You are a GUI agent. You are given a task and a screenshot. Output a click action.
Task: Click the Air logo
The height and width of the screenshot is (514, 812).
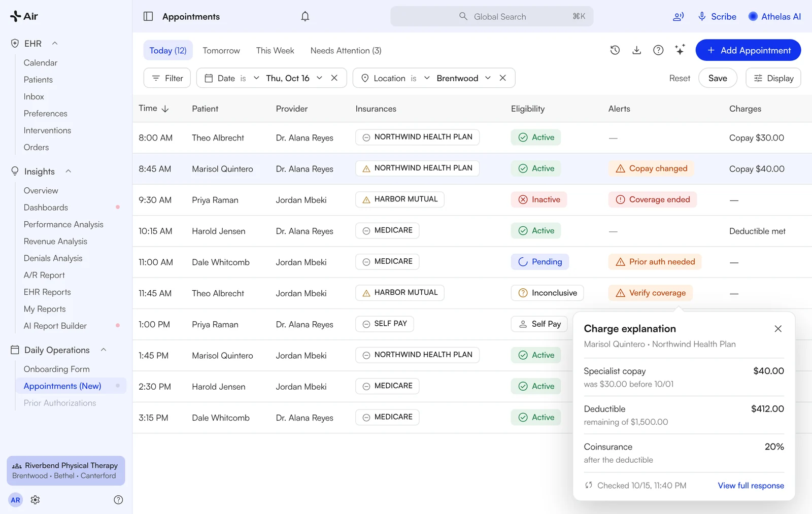tap(24, 16)
